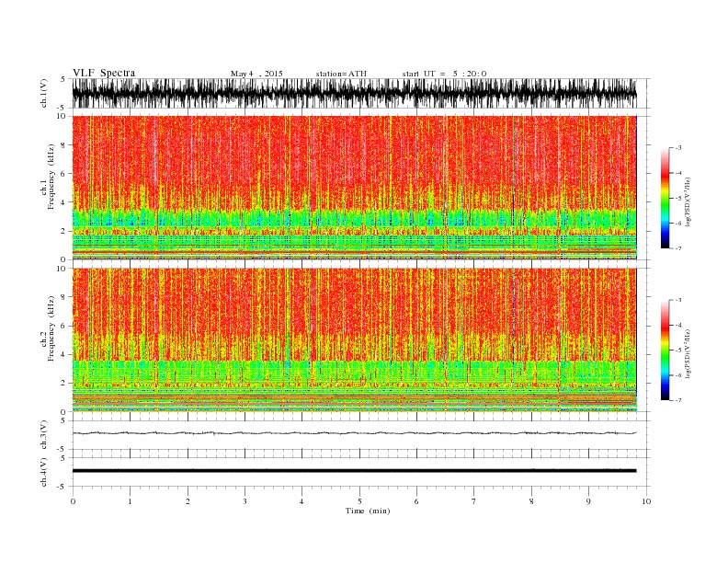Click the '6' frequency tick of ch.2 spectrogram

coord(64,326)
